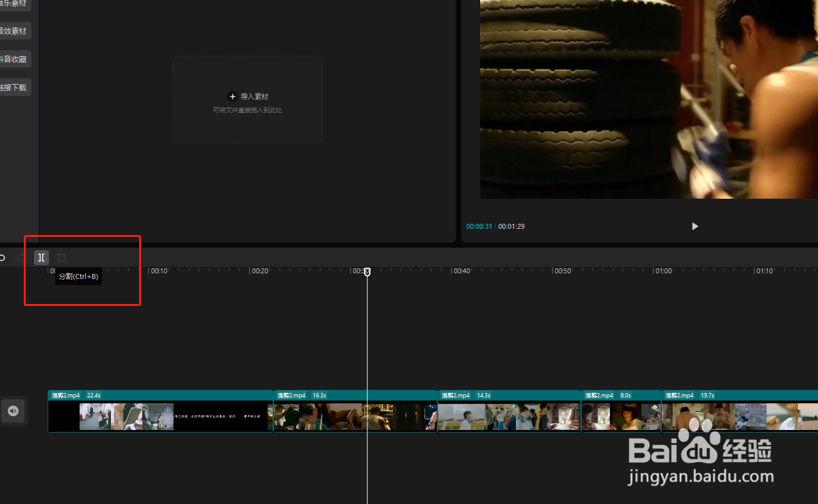Play the preview video
Image resolution: width=818 pixels, height=504 pixels.
pos(695,226)
